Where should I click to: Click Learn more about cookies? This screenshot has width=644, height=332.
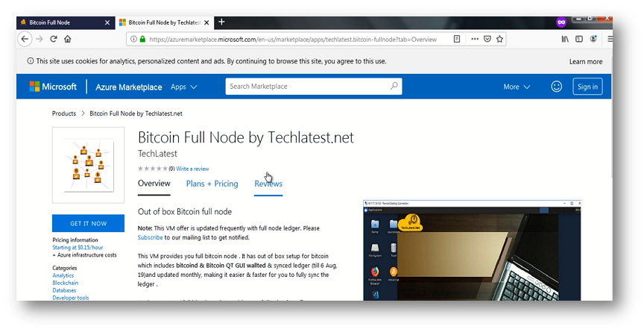click(586, 62)
